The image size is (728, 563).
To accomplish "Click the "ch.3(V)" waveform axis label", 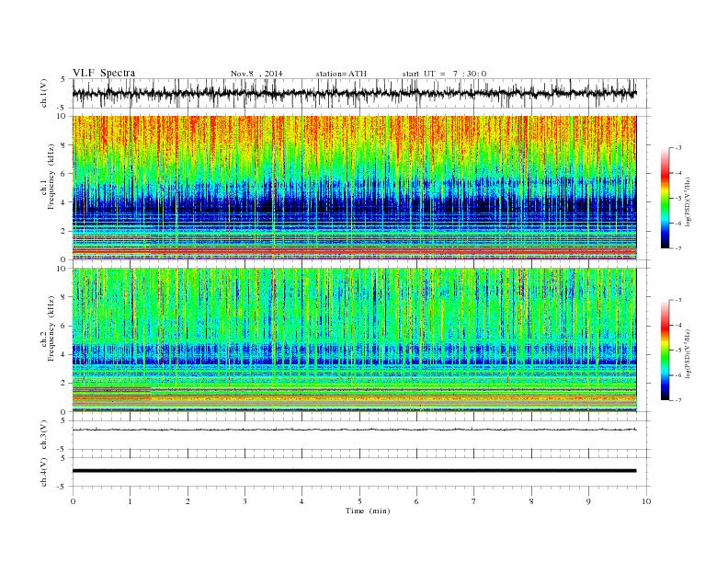I will click(x=44, y=435).
